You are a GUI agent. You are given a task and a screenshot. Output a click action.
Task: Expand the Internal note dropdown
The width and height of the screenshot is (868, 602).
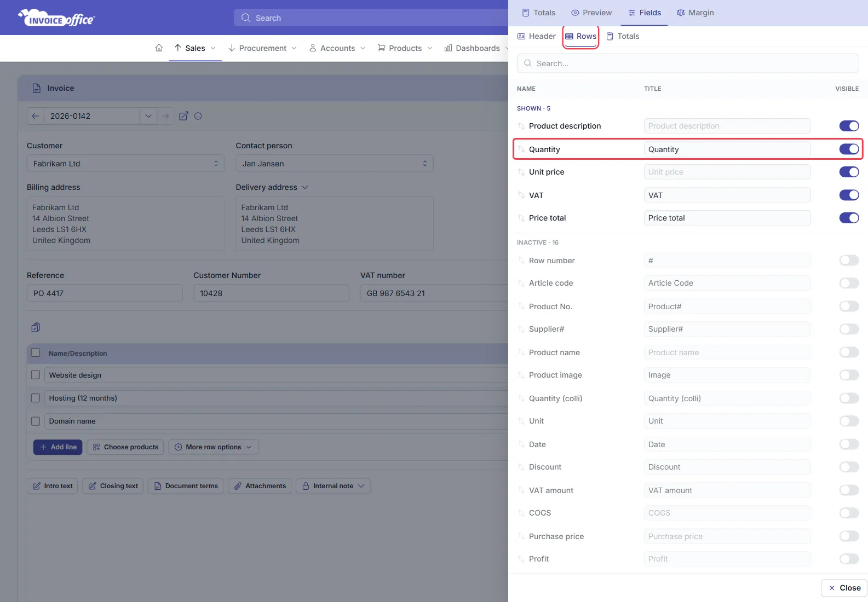tap(334, 486)
